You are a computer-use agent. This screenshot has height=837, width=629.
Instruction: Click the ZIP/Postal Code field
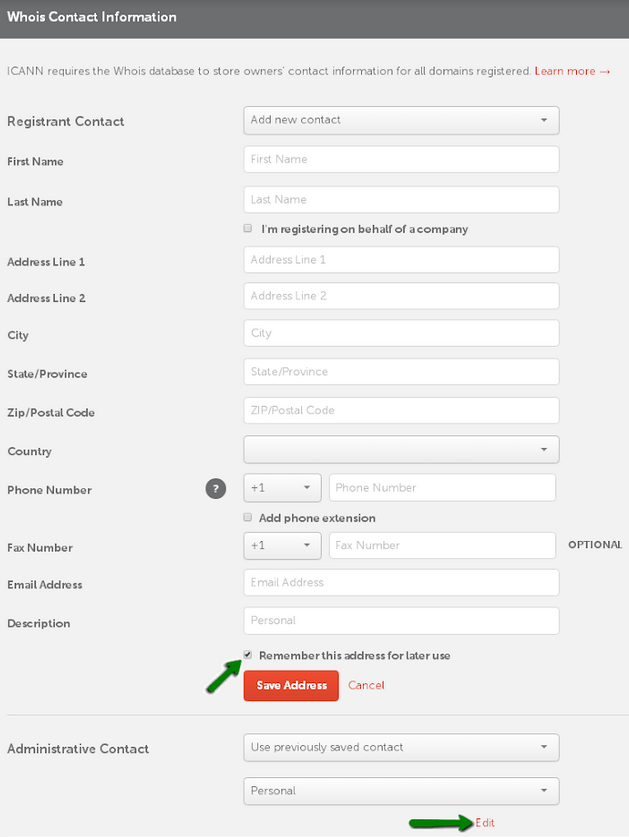[x=400, y=410]
